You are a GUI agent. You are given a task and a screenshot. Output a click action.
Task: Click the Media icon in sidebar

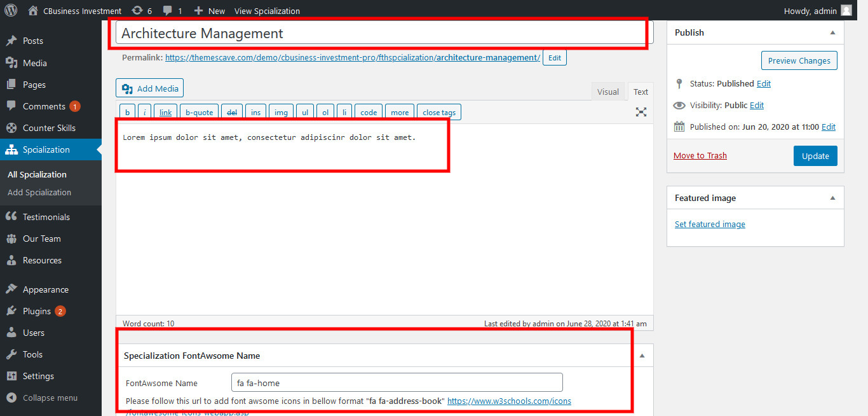(x=11, y=63)
